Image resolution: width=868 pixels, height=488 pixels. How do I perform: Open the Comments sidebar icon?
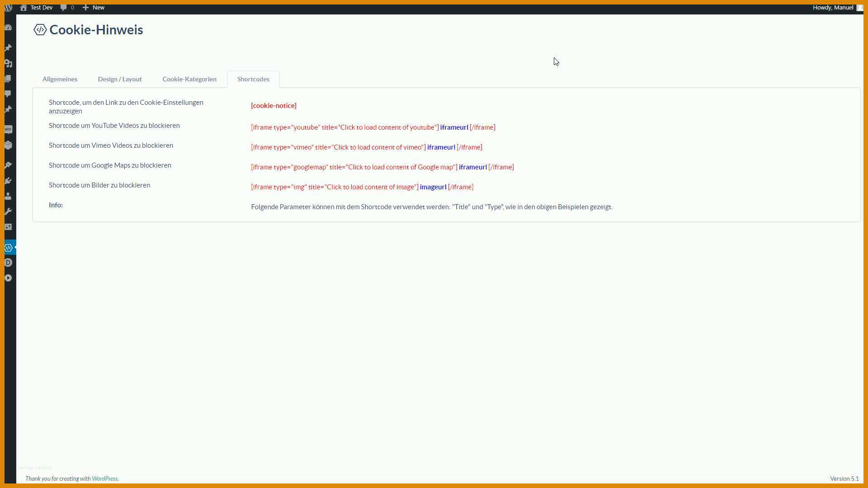click(x=8, y=94)
